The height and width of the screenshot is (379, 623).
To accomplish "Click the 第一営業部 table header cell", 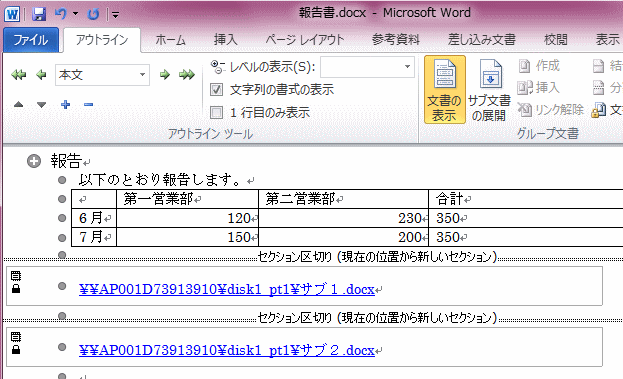I will pos(188,199).
